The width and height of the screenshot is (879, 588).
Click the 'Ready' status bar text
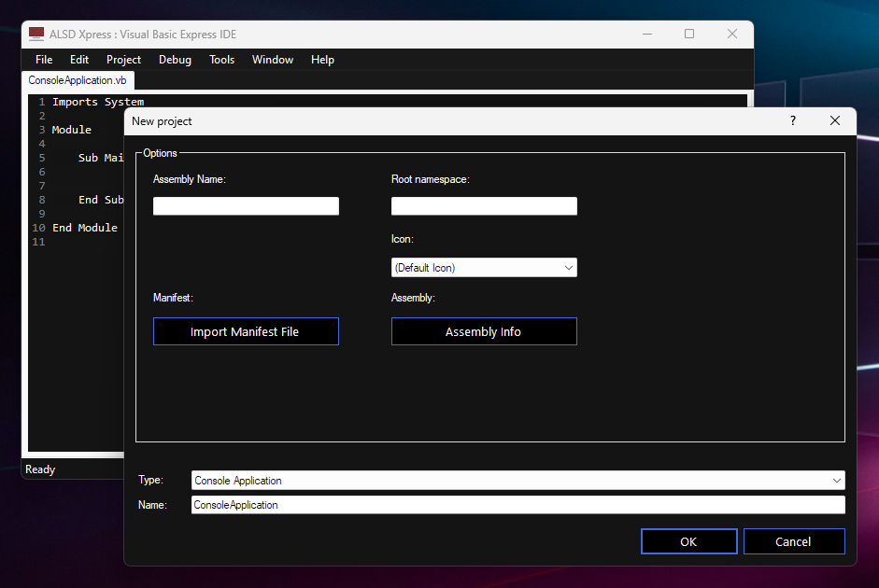pos(40,469)
